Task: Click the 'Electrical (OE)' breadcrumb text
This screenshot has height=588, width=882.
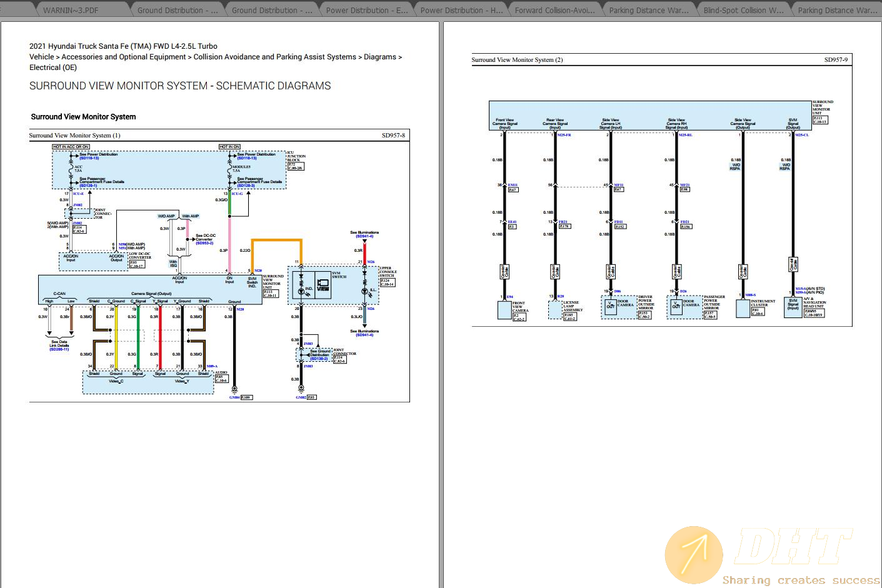Action: click(x=53, y=67)
